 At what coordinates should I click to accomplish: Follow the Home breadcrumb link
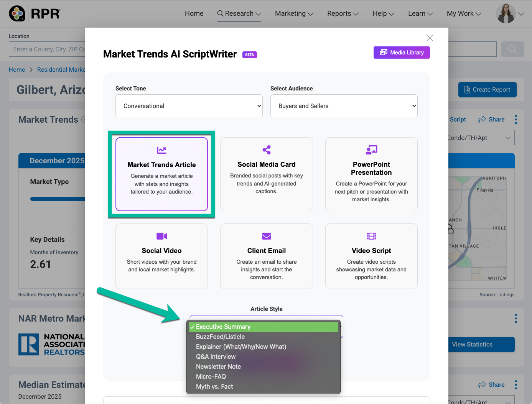point(17,69)
